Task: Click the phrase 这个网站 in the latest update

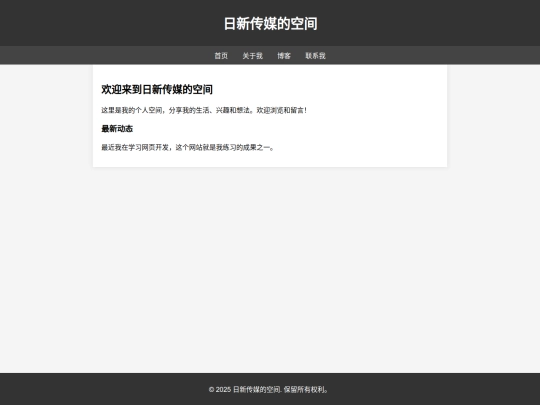Action: tap(189, 147)
